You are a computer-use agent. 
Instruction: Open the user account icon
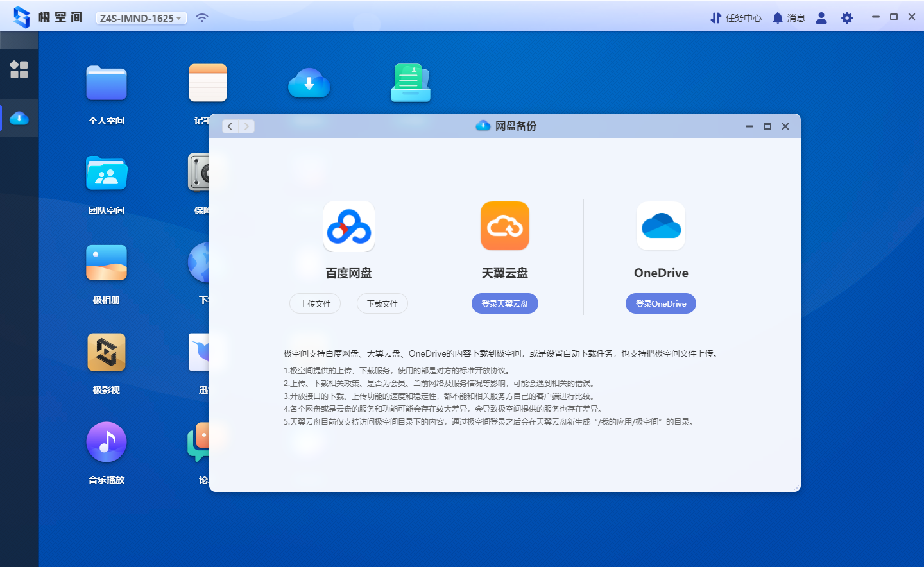point(821,18)
